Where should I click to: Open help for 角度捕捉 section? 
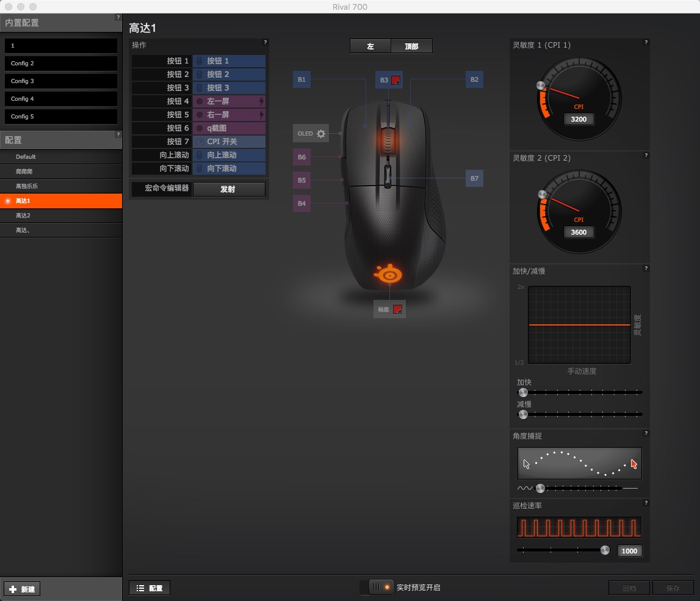(646, 433)
